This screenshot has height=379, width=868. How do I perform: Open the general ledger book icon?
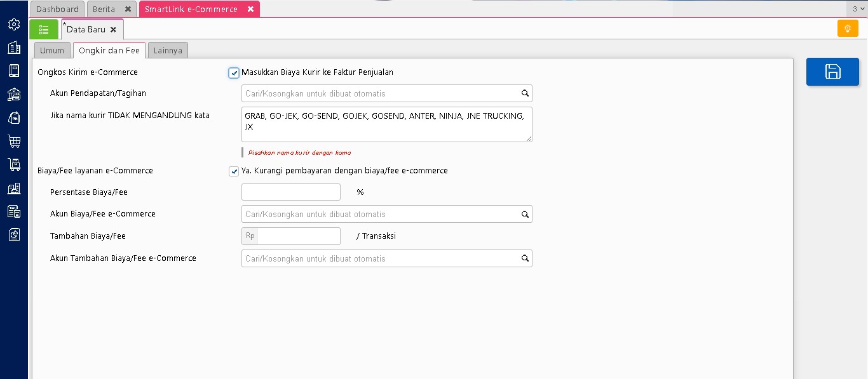click(14, 70)
